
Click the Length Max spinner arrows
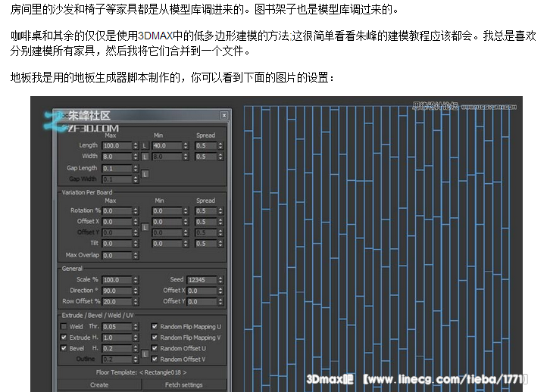pos(136,145)
